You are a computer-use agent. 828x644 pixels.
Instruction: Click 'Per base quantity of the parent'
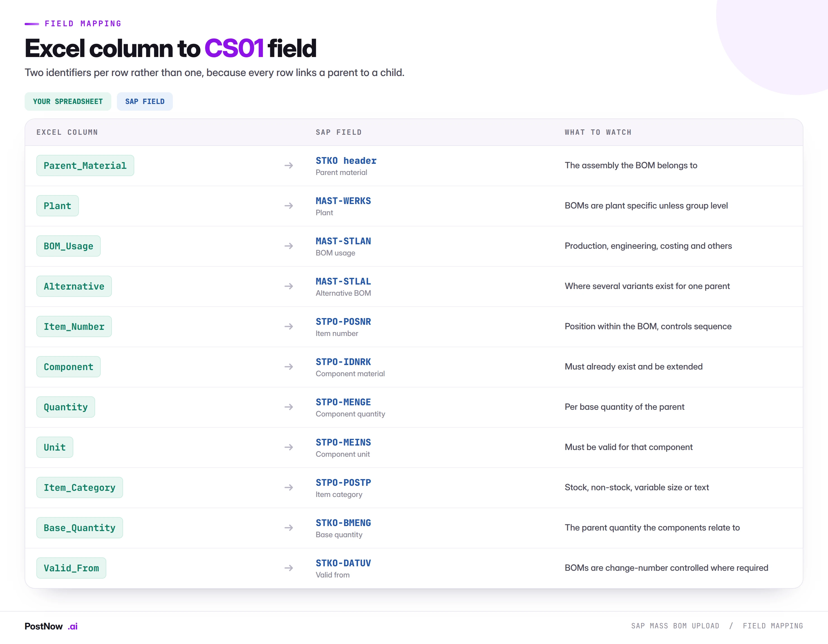[x=624, y=407]
